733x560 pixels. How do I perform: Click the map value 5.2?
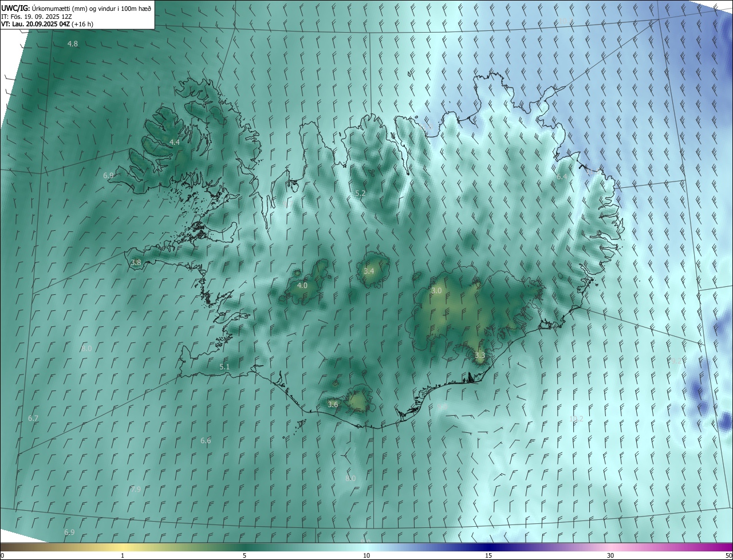tap(360, 194)
